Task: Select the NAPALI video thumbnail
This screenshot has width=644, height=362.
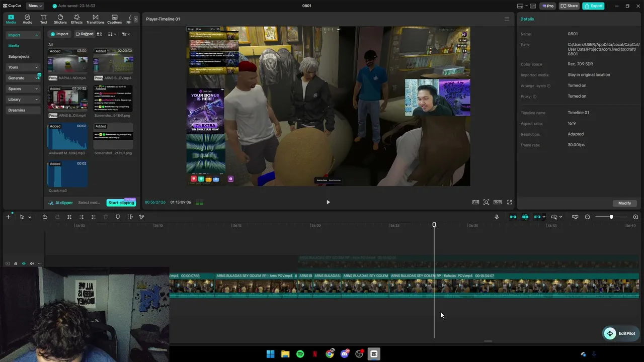Action: pyautogui.click(x=67, y=62)
